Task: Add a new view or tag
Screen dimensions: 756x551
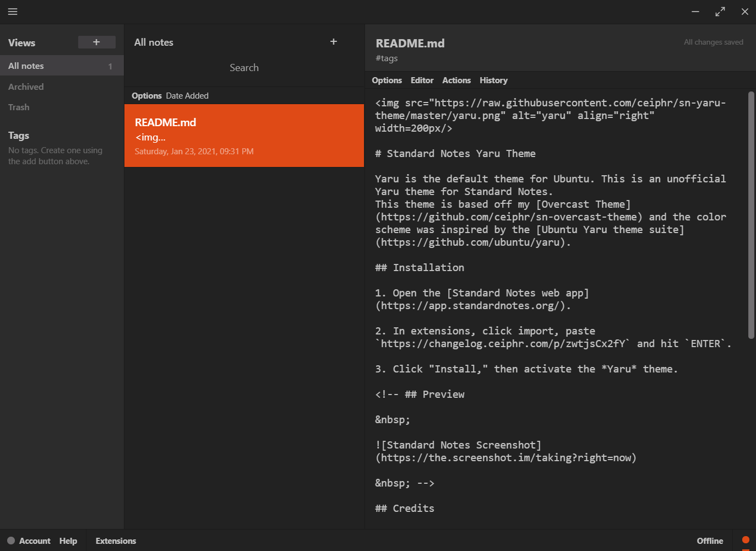Action: [x=96, y=42]
